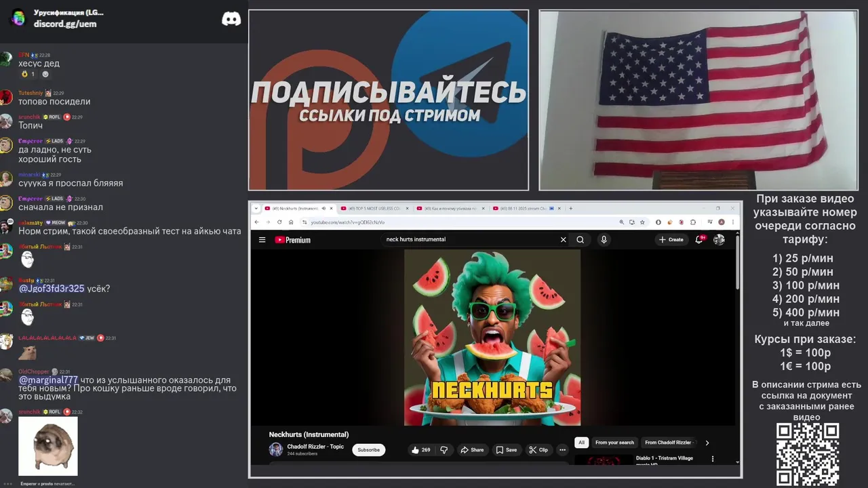This screenshot has height=488, width=868.
Task: View site information icon in address bar
Action: tap(304, 222)
